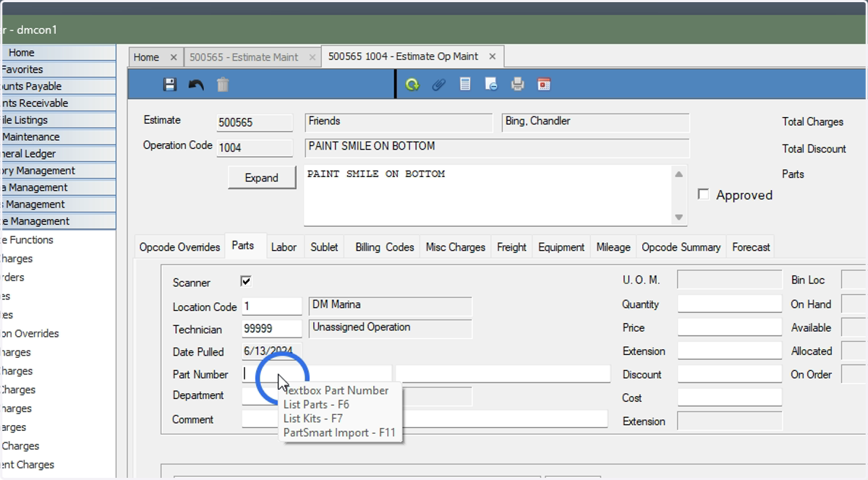Click the Delete trash can icon

223,85
